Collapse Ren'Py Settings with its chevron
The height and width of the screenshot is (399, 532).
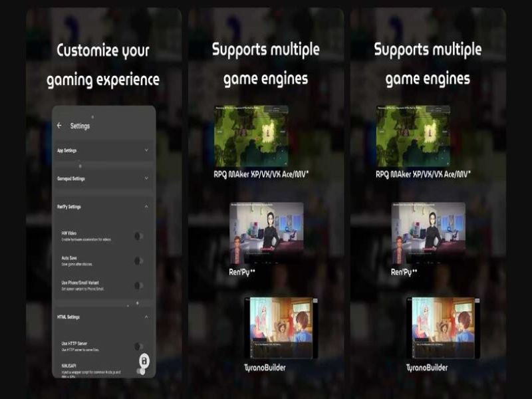(146, 206)
